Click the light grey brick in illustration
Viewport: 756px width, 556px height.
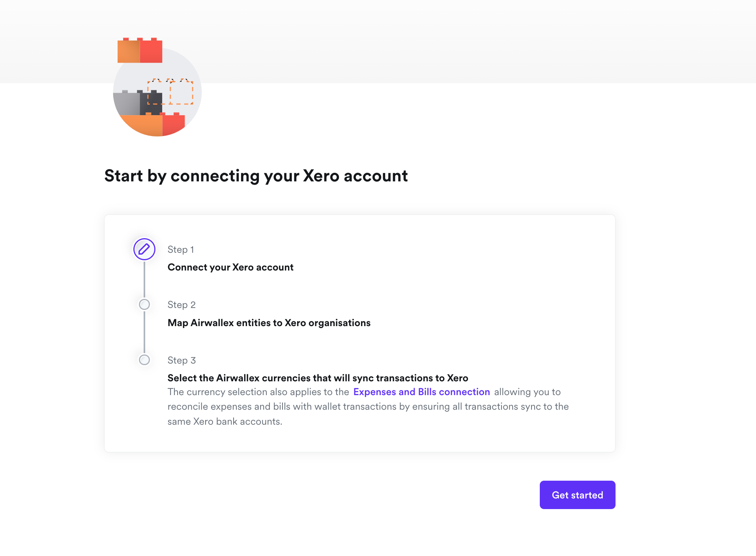pos(127,103)
